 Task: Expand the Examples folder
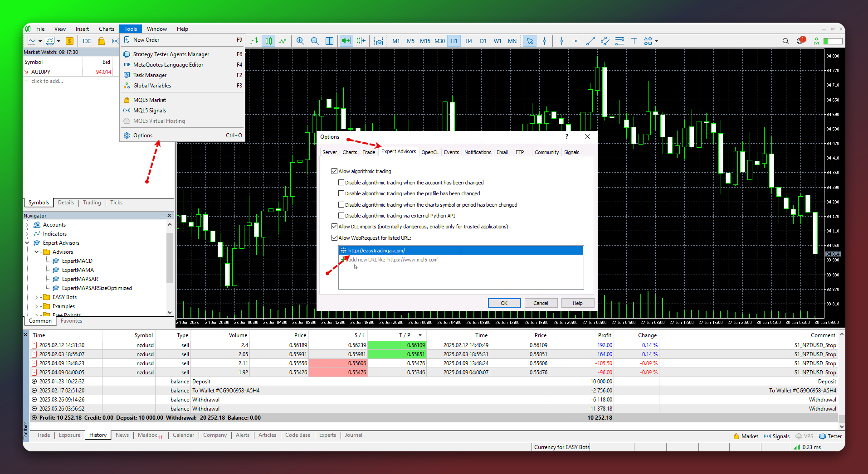[x=37, y=306]
